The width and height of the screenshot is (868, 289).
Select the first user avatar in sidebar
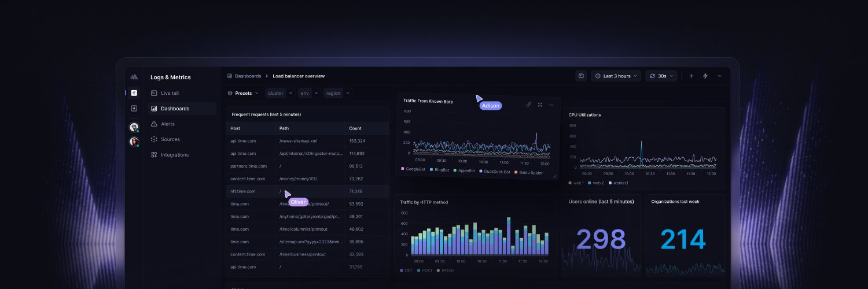(134, 127)
